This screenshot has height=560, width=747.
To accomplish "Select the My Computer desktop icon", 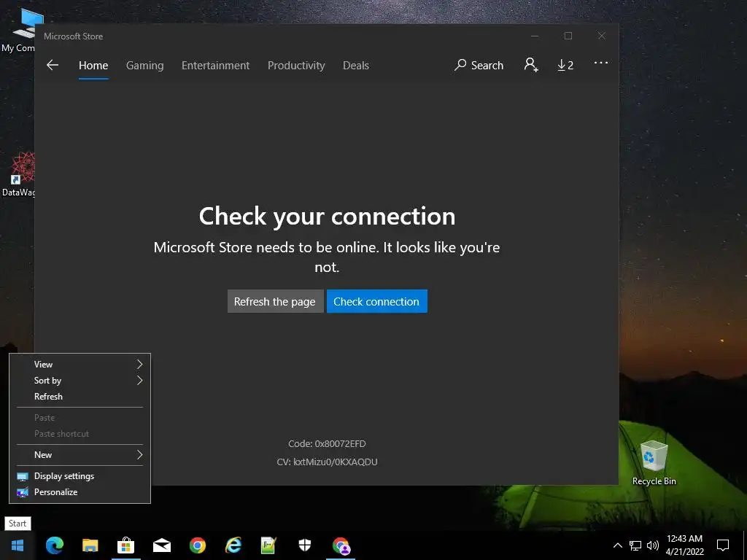I will (18, 30).
